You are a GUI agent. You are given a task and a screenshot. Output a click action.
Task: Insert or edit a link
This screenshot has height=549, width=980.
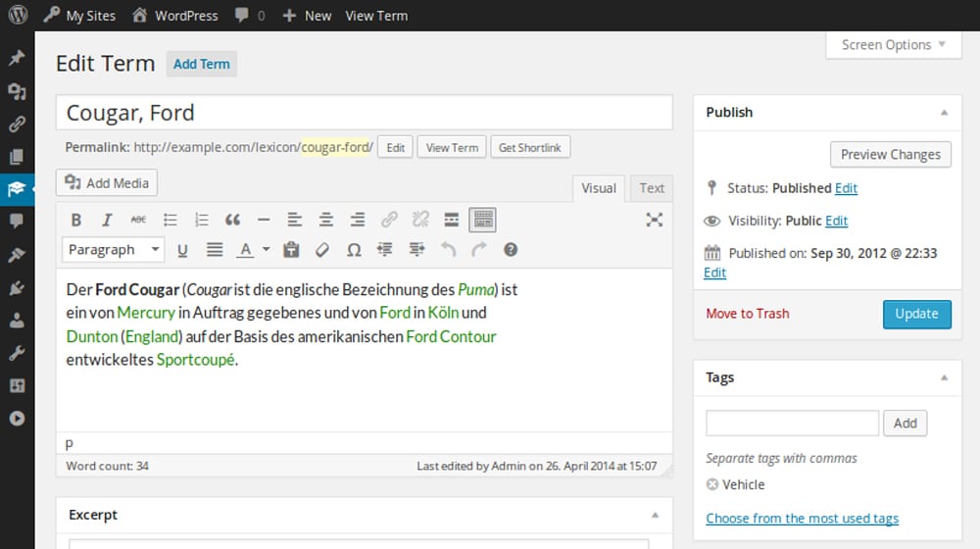tap(389, 220)
